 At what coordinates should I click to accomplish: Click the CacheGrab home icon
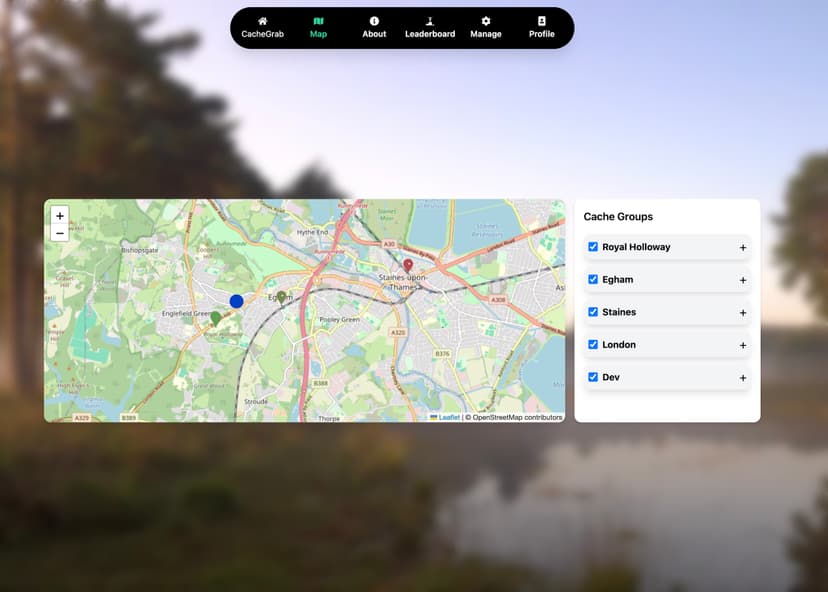pos(263,21)
